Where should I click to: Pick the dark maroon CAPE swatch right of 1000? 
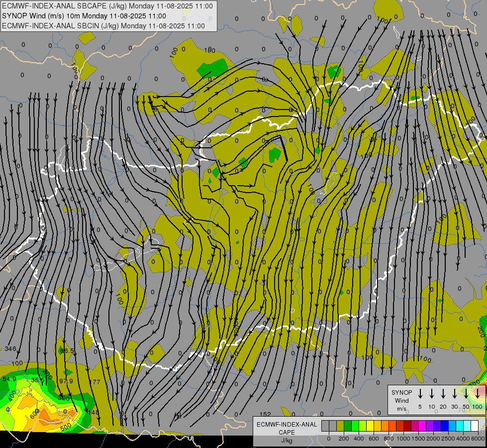click(x=407, y=426)
